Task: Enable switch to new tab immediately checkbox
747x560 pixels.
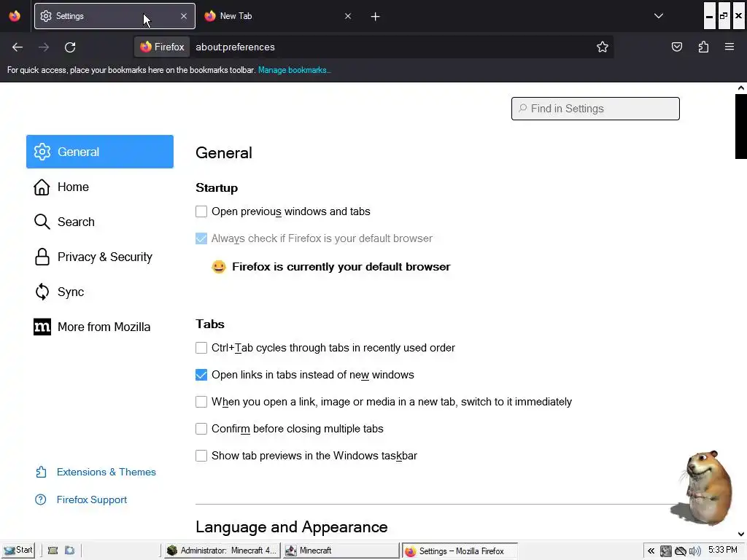Action: click(x=201, y=402)
